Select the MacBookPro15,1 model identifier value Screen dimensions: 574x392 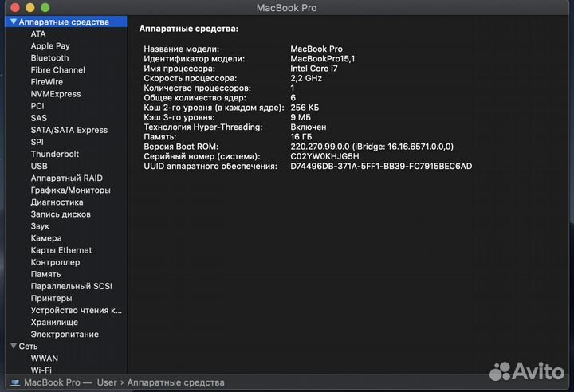[x=323, y=59]
